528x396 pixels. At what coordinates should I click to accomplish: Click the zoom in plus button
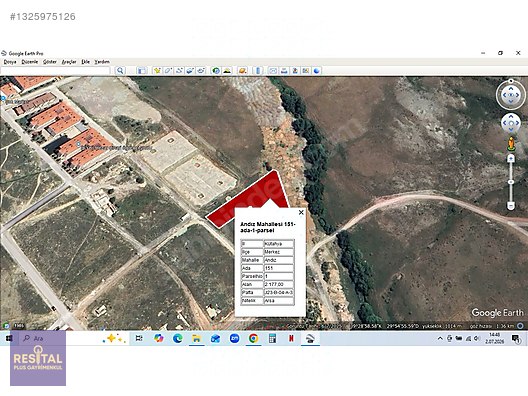[511, 159]
